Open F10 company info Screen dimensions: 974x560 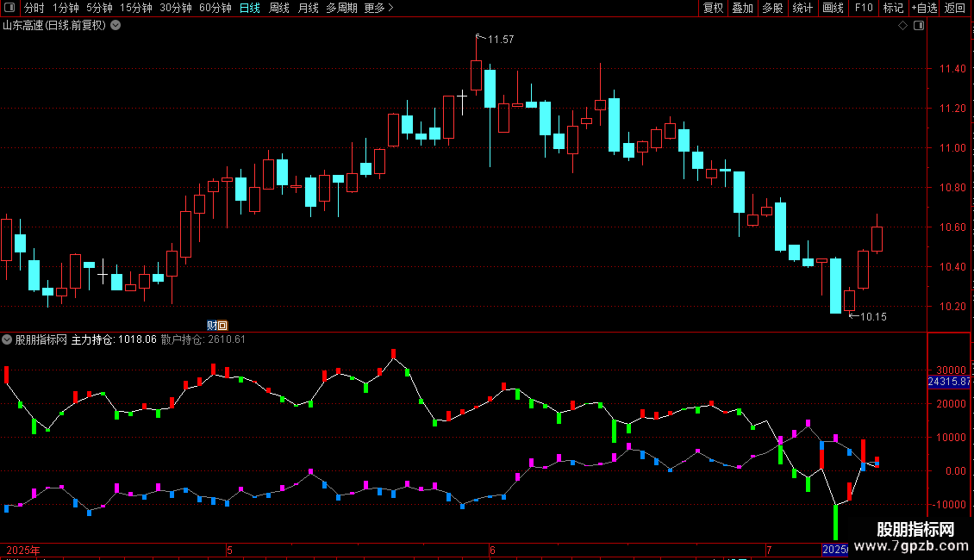coord(864,8)
